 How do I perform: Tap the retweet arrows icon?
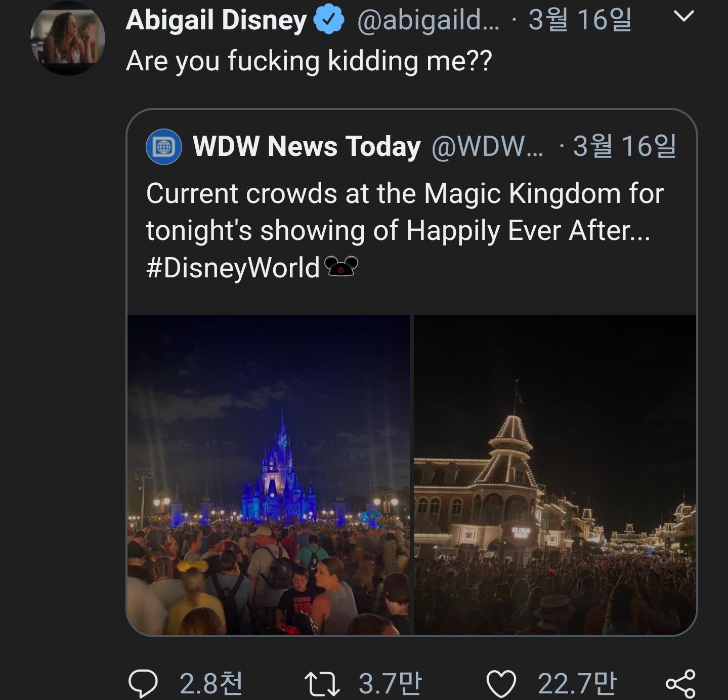click(322, 683)
